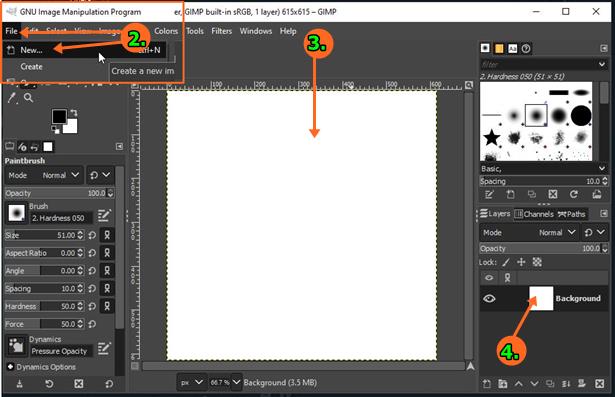615x397 pixels.
Task: Select the black star brush thumbnail
Action: 491,138
